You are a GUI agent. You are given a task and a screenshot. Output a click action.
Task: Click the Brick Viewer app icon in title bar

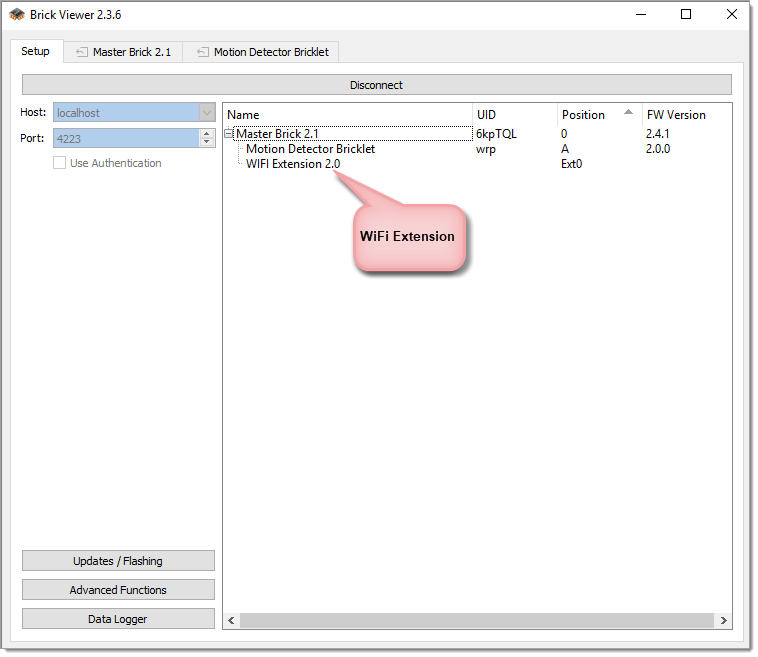[x=16, y=15]
